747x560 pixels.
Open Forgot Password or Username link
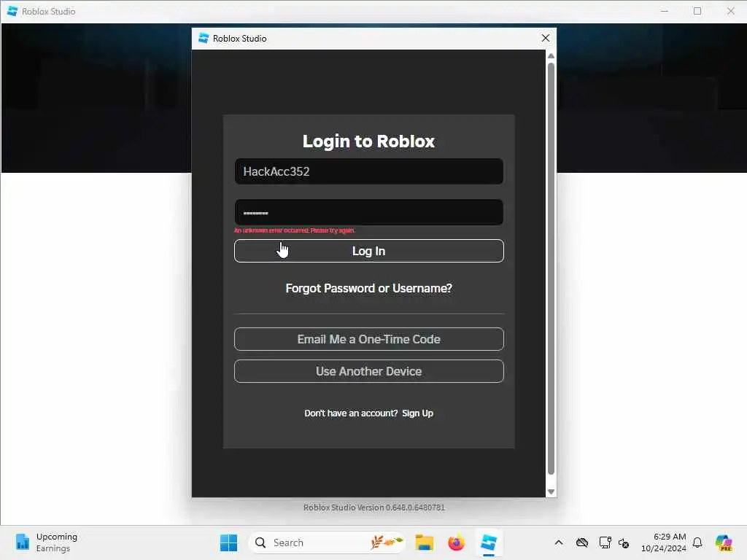(368, 289)
